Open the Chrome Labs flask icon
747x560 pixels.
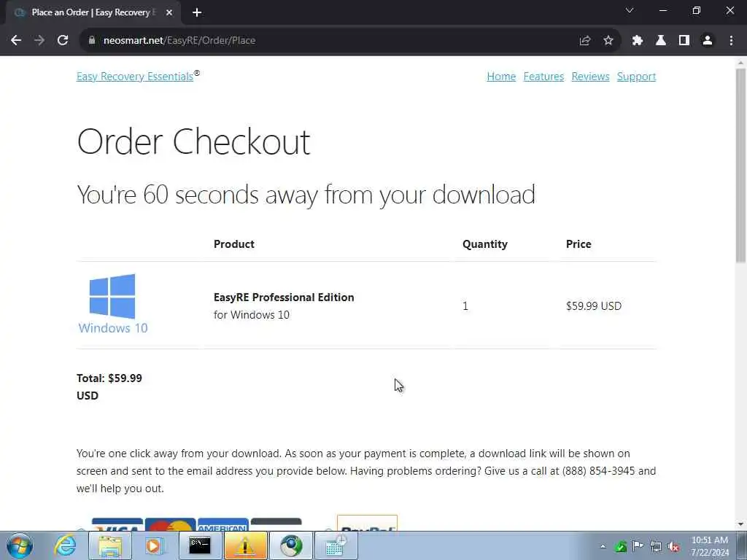pos(661,41)
